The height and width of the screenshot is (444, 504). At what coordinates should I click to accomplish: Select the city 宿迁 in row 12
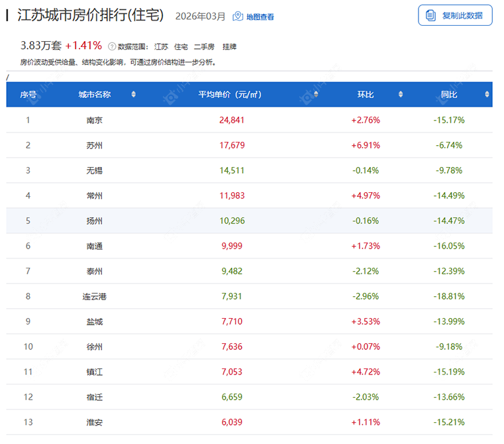tap(95, 397)
